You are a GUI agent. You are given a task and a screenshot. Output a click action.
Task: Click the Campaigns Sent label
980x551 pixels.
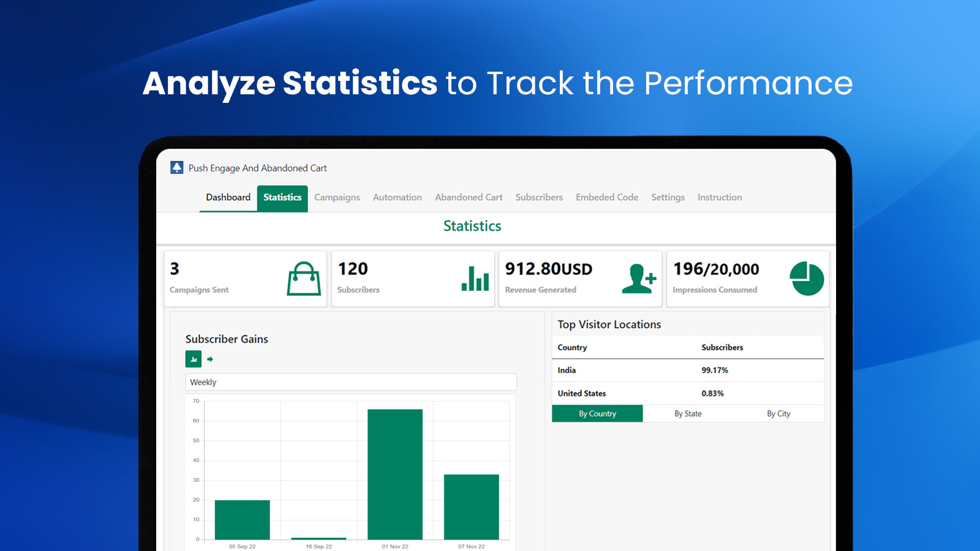pyautogui.click(x=199, y=290)
